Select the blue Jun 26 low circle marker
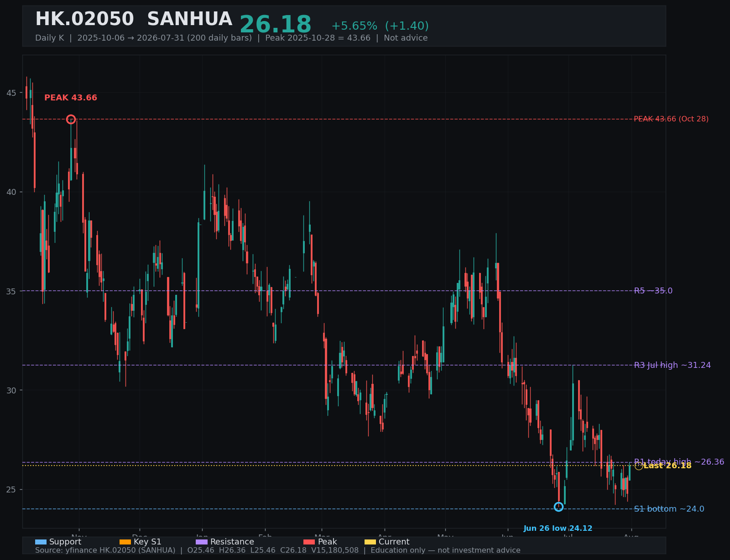Image resolution: width=730 pixels, height=560 pixels. coord(558,507)
